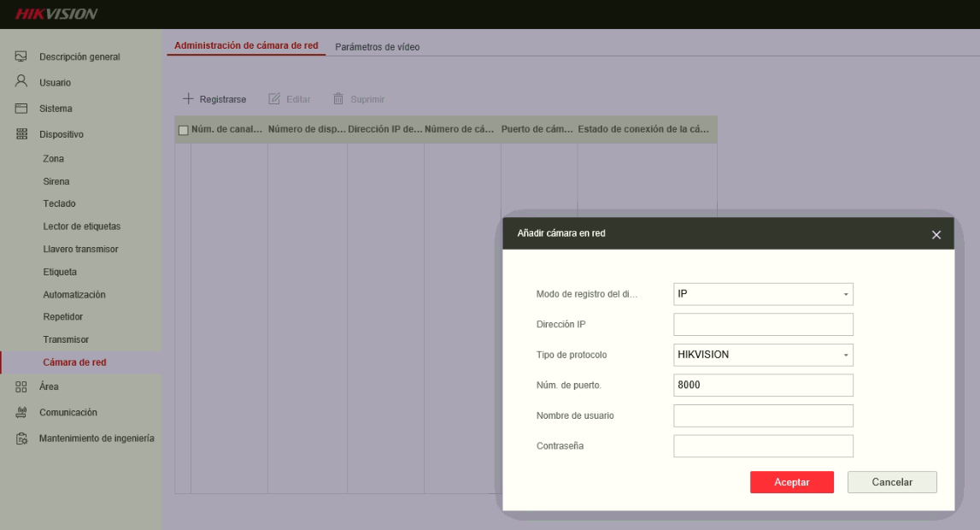
Task: Click the Cancelar button
Action: 892,482
